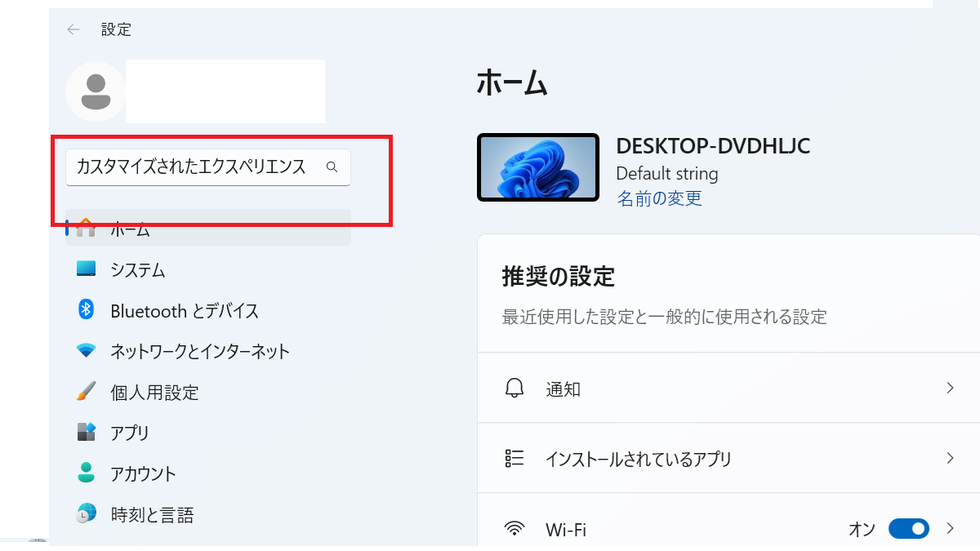This screenshot has height=551, width=980.
Task: Open the 通知 settings row
Action: pos(728,388)
